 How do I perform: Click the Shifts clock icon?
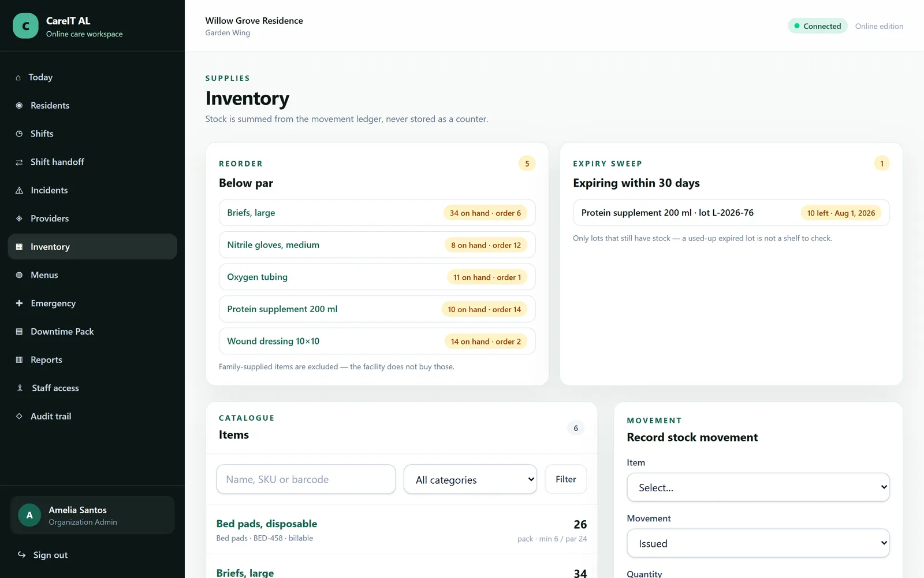pos(19,134)
